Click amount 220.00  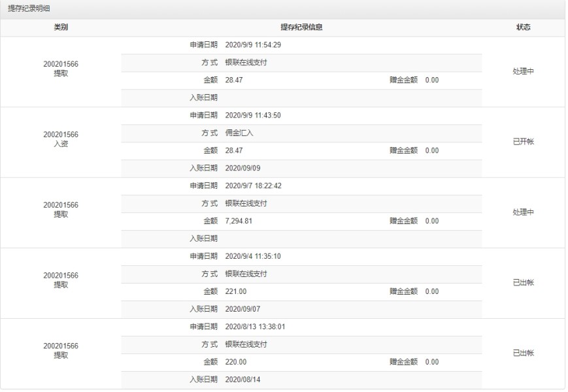point(236,362)
